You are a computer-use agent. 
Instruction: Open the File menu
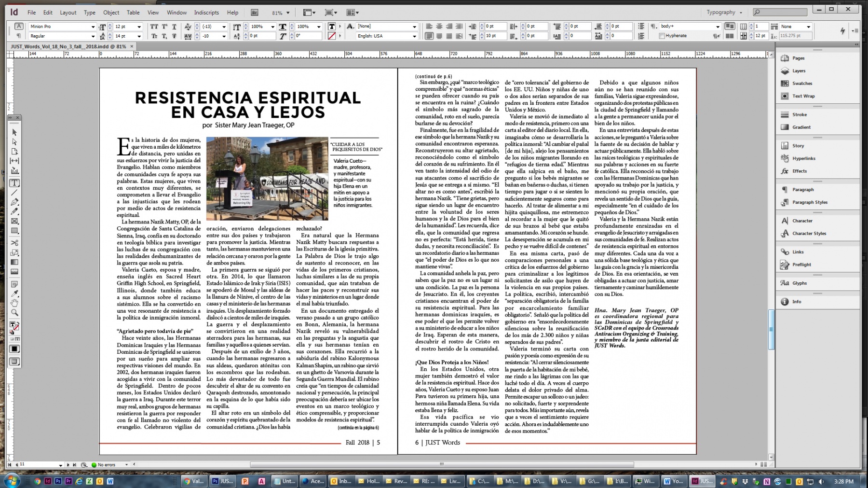pyautogui.click(x=31, y=13)
